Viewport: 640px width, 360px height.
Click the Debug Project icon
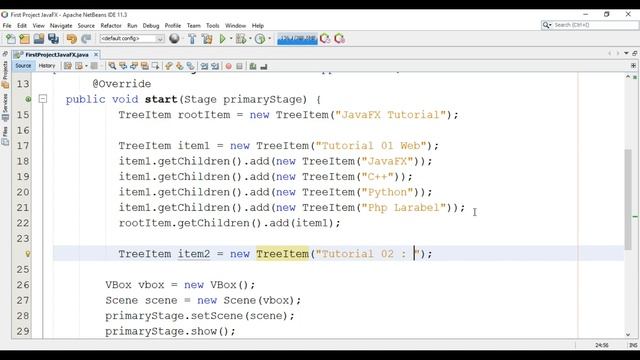pyautogui.click(x=241, y=39)
